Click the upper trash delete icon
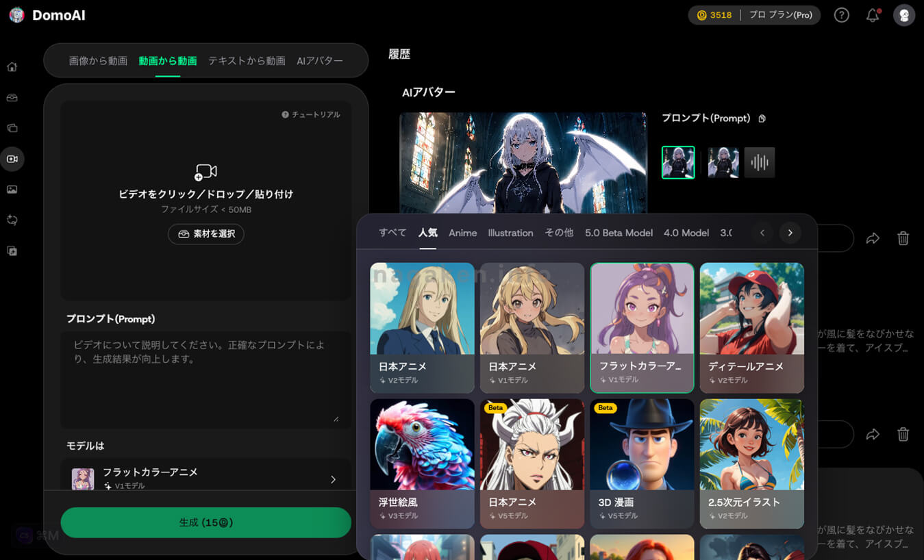 [x=903, y=238]
